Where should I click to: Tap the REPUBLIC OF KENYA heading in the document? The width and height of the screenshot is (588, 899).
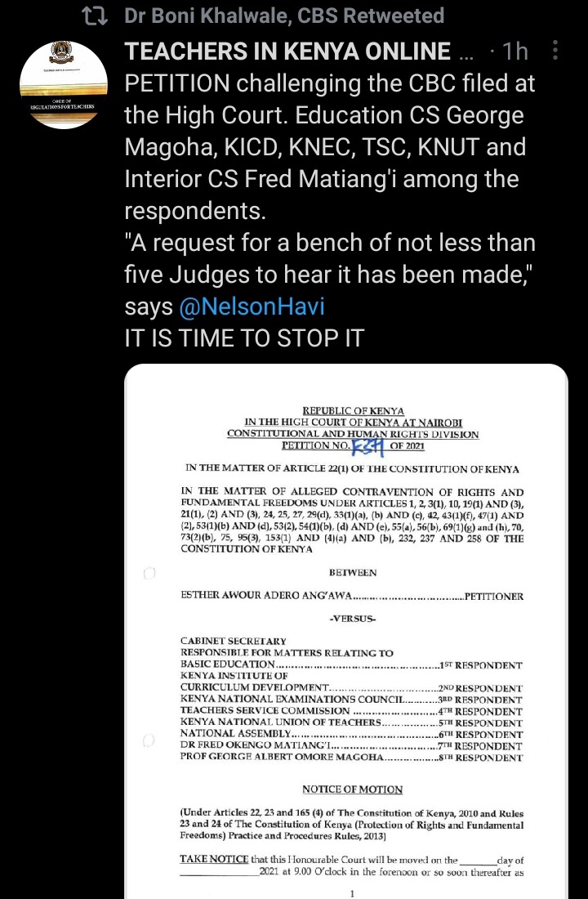coord(353,410)
